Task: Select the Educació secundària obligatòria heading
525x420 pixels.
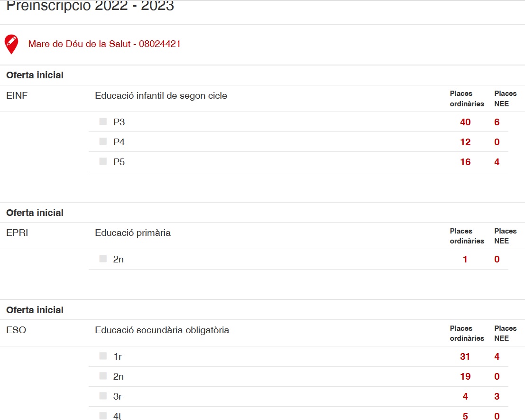Action: point(162,330)
